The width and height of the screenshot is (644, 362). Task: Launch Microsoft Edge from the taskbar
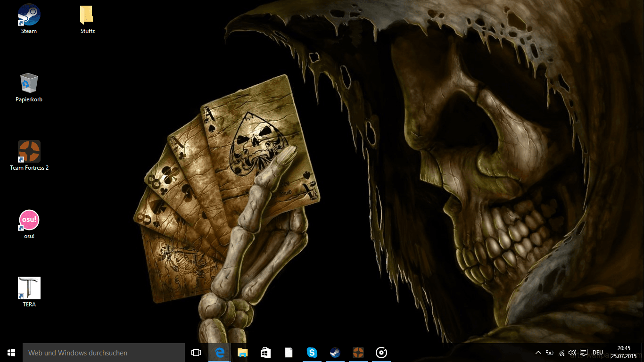coord(219,353)
